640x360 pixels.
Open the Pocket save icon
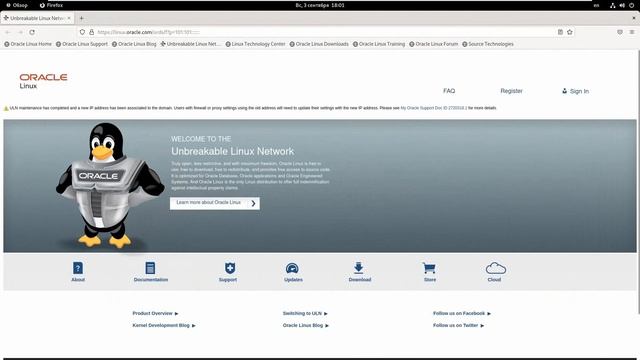(x=620, y=32)
